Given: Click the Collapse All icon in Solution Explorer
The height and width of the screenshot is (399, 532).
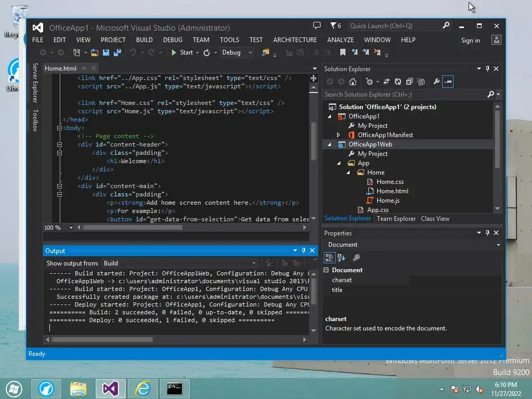Looking at the screenshot, I should click(x=409, y=82).
